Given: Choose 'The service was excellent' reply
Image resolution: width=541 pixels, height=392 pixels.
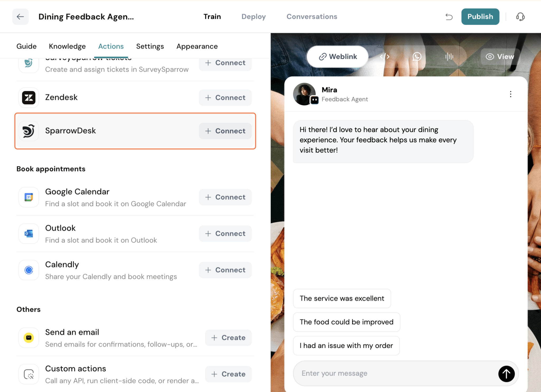Looking at the screenshot, I should [342, 299].
